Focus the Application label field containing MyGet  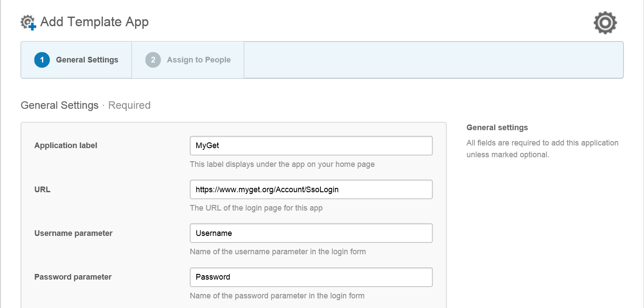click(311, 145)
